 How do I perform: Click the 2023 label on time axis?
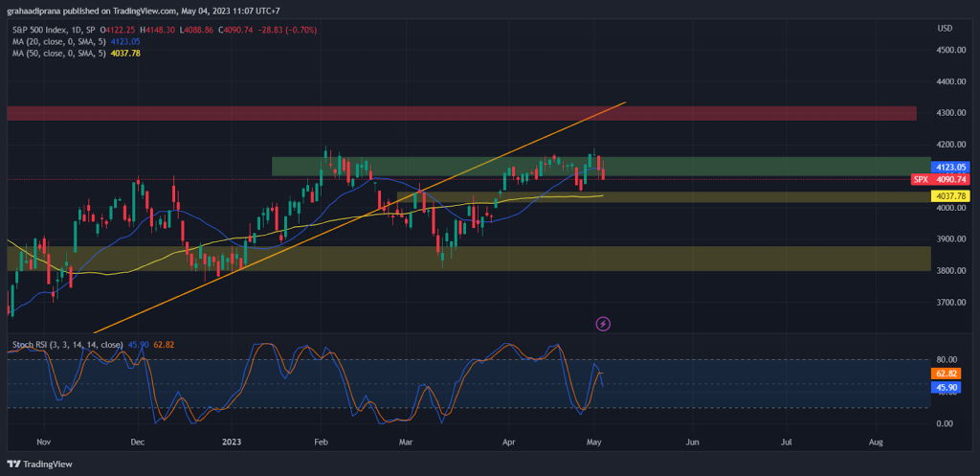pyautogui.click(x=232, y=442)
